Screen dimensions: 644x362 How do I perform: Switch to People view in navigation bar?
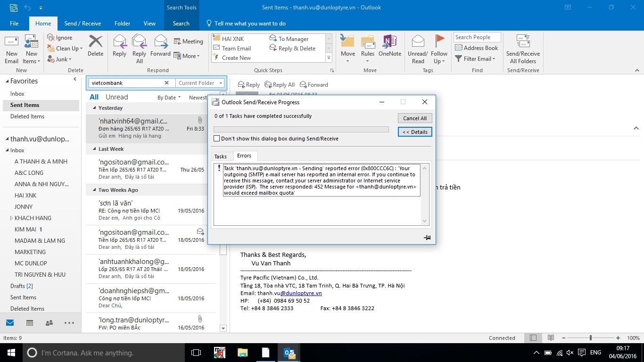pyautogui.click(x=49, y=323)
